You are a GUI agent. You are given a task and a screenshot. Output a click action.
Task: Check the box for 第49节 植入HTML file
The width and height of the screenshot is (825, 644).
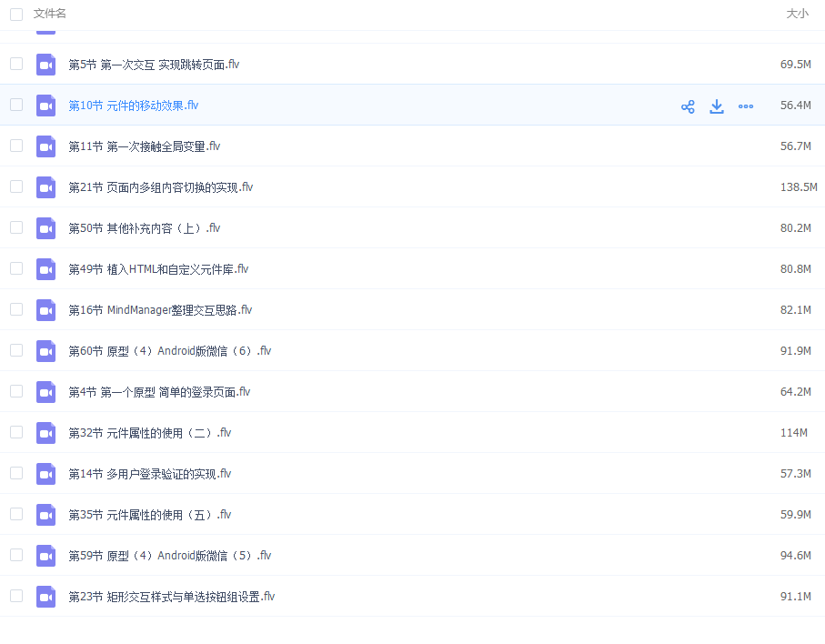pos(16,268)
